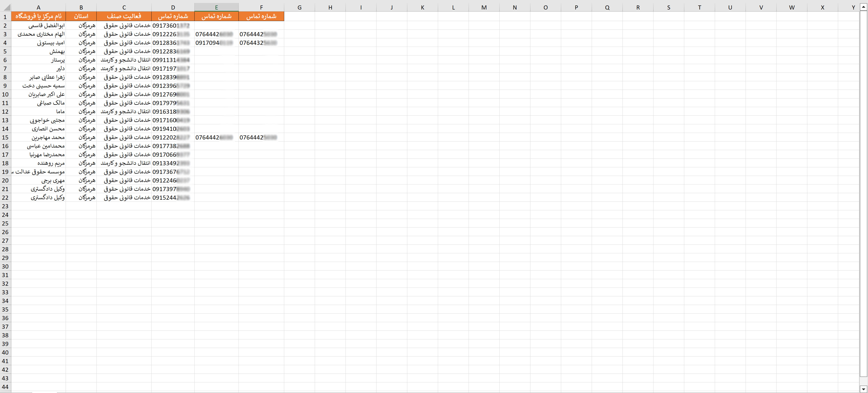Click phone number starting 0913349 in row 18
Screen dimensions: 868x393
173,163
